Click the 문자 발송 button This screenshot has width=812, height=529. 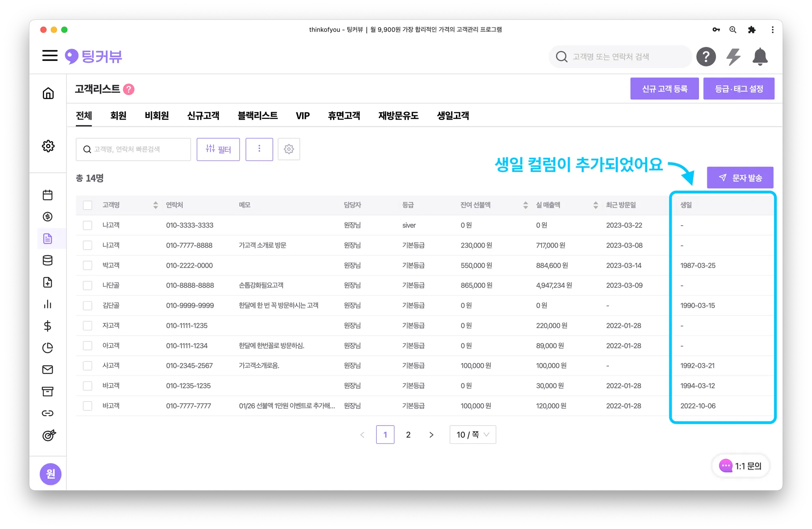click(x=740, y=178)
